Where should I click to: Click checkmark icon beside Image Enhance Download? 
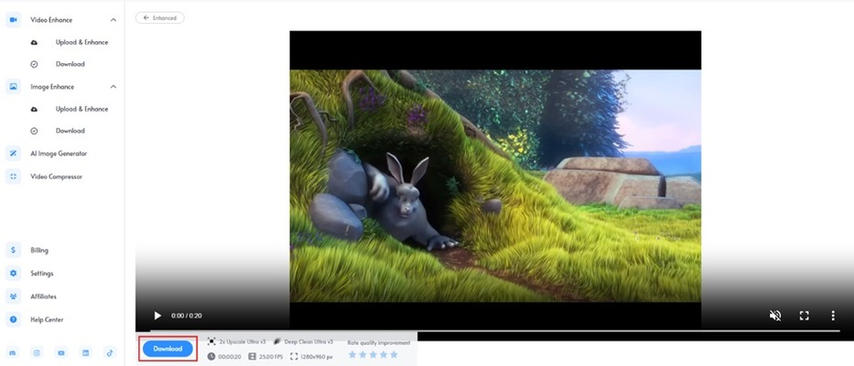[34, 131]
